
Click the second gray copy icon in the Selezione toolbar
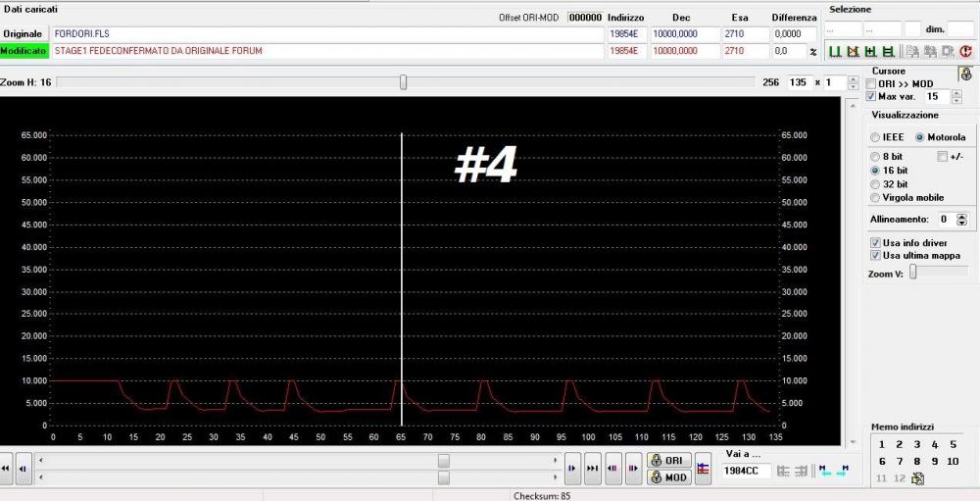tap(931, 51)
